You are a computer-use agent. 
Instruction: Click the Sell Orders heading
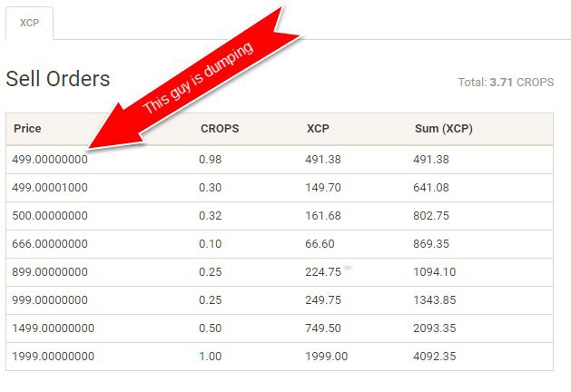(58, 79)
